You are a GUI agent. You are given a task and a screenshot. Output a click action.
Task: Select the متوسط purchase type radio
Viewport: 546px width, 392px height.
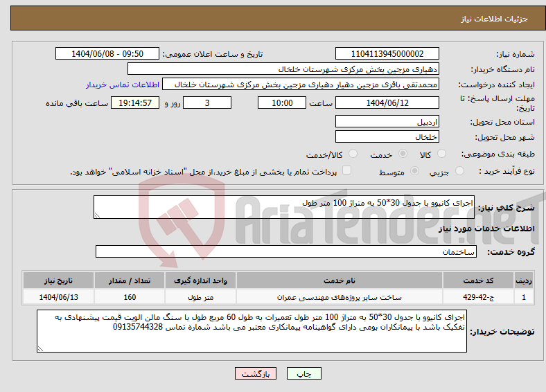(414, 170)
